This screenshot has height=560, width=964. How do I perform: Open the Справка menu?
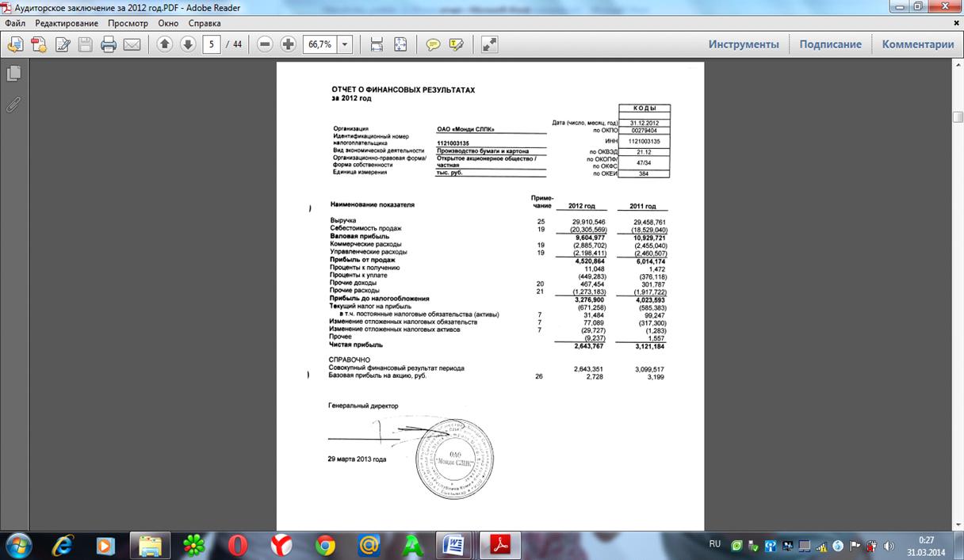205,23
